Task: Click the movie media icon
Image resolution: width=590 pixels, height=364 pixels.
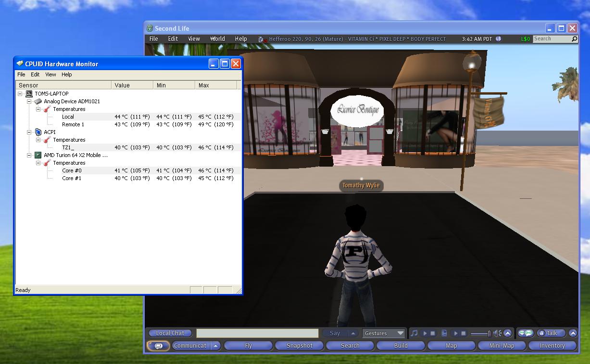Action: 444,333
